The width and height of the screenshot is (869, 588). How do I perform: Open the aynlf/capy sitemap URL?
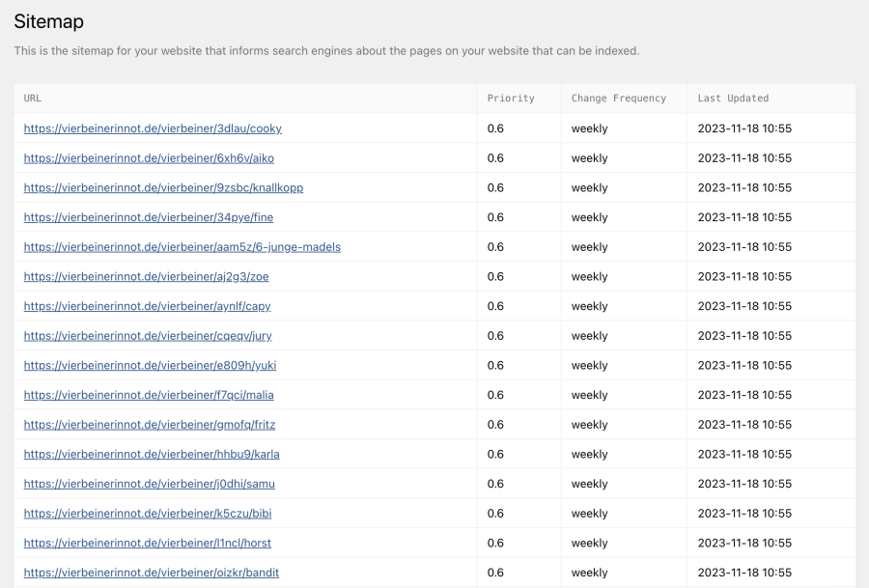[147, 306]
